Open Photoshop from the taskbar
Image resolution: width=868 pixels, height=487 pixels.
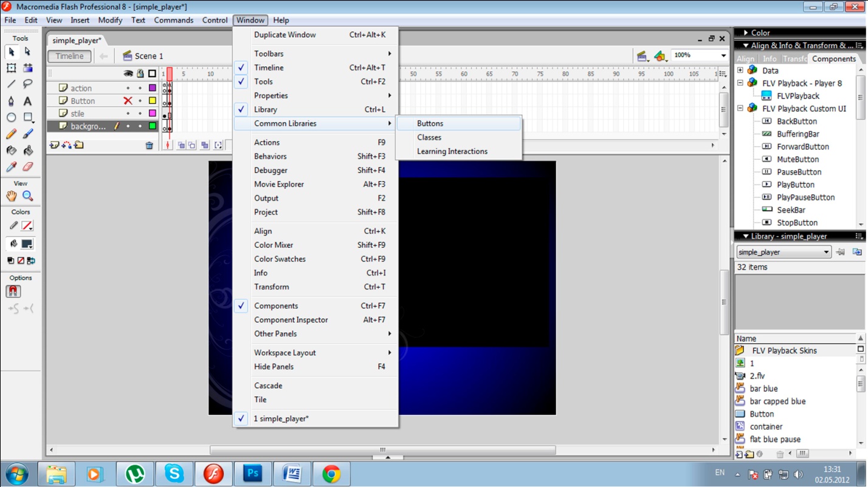pos(252,474)
